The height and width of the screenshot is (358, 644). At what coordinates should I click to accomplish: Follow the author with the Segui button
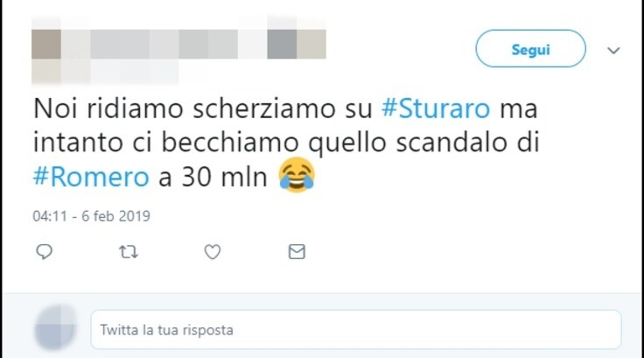[530, 48]
